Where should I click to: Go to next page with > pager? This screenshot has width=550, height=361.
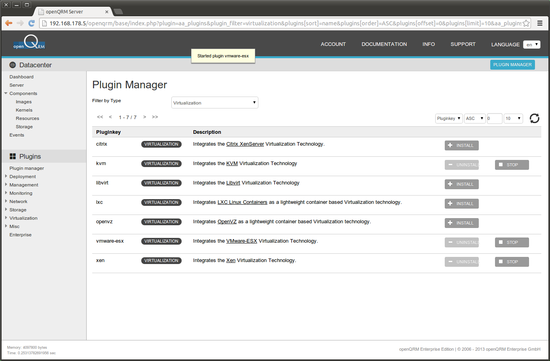145,117
